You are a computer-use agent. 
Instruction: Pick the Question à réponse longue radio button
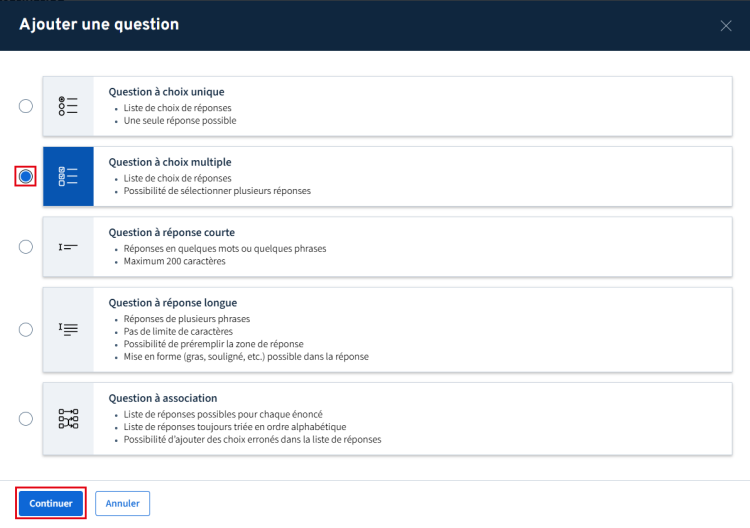point(26,329)
